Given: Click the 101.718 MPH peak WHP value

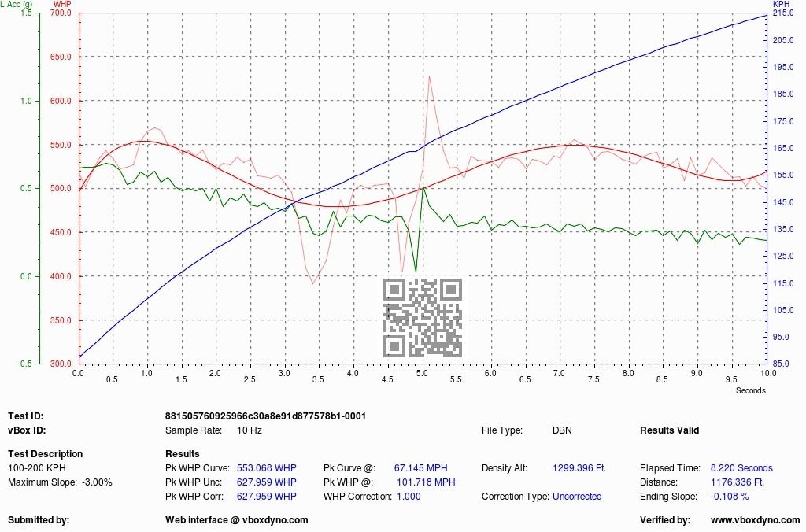Looking at the screenshot, I should [427, 482].
